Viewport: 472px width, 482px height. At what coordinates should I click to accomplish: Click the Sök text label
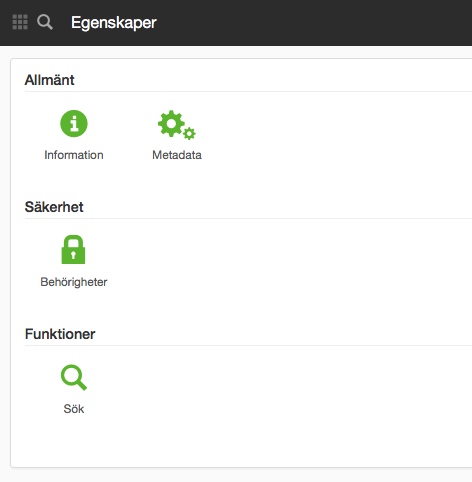[x=74, y=409]
